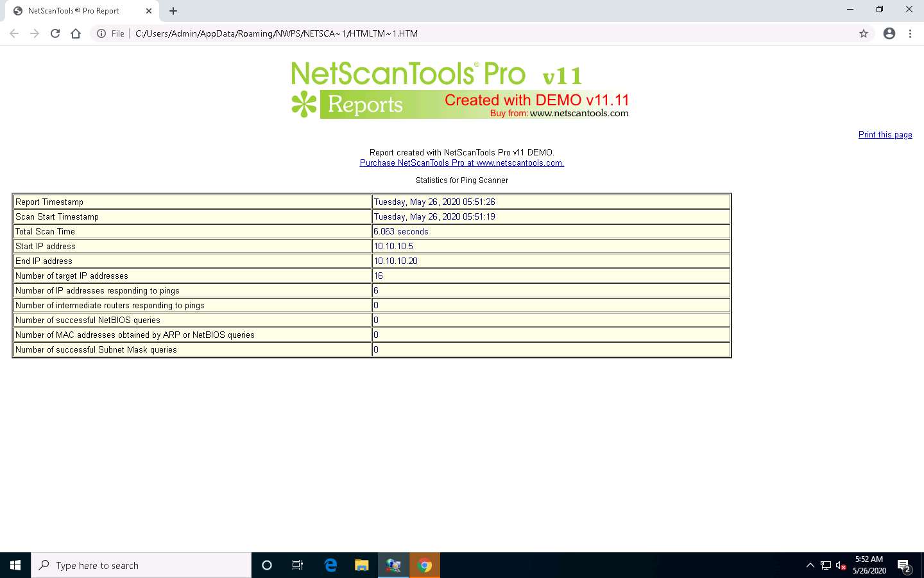This screenshot has width=924, height=578.
Task: Minimize the Chrome window
Action: click(x=850, y=10)
